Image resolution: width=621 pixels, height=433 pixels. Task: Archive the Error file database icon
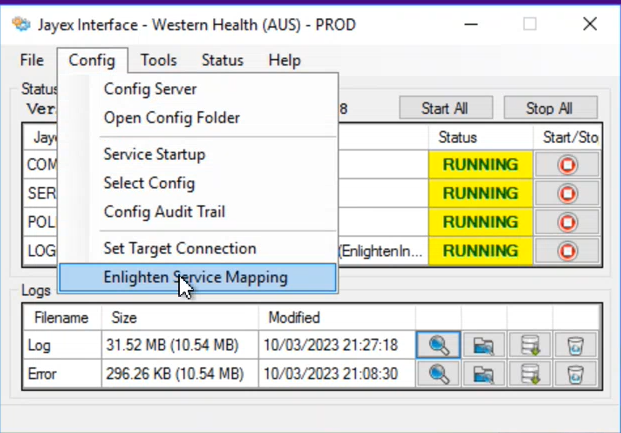[530, 374]
